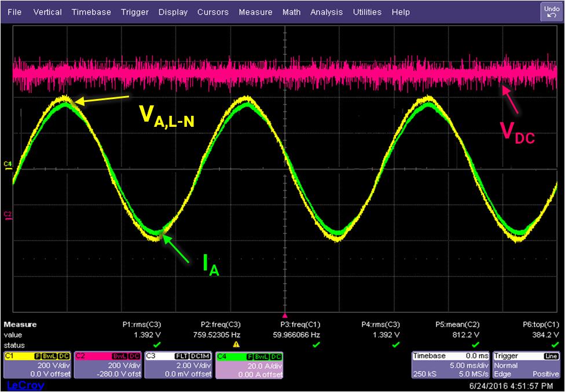Screen dimensions: 565x392
Task: Click the C4 BwL bandwidth limit badge
Action: [262, 356]
